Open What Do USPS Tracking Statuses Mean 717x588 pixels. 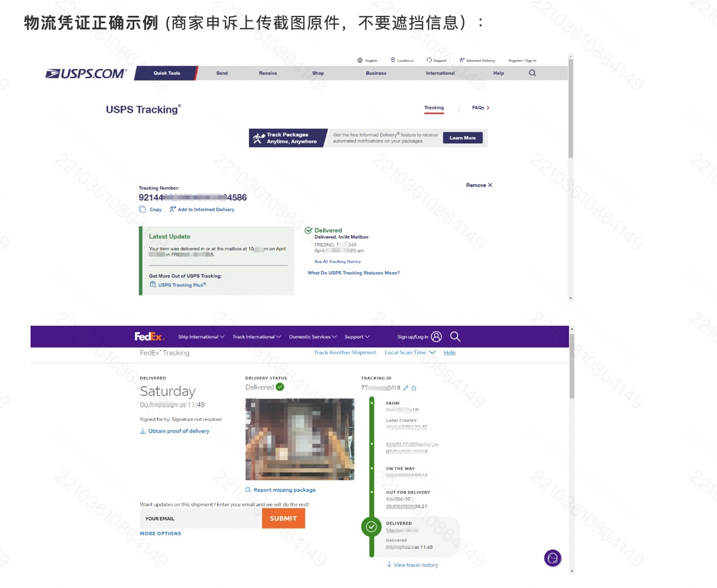coord(353,273)
